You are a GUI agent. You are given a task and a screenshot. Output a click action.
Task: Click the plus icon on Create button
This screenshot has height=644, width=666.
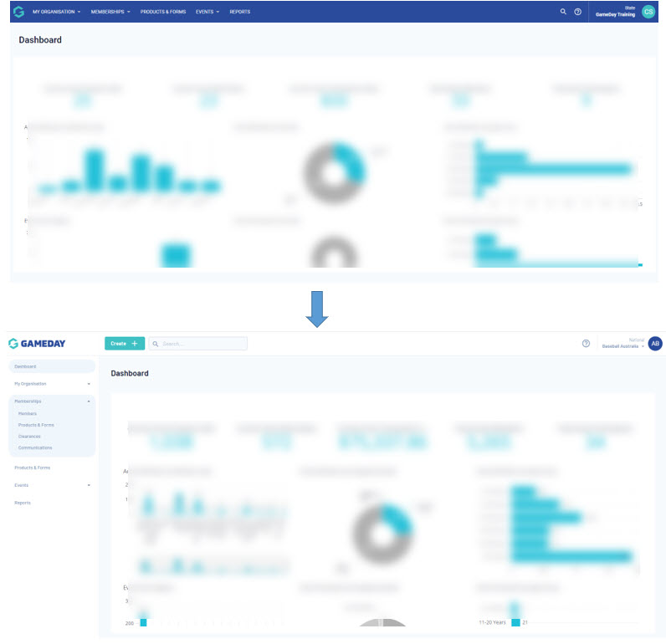click(135, 344)
